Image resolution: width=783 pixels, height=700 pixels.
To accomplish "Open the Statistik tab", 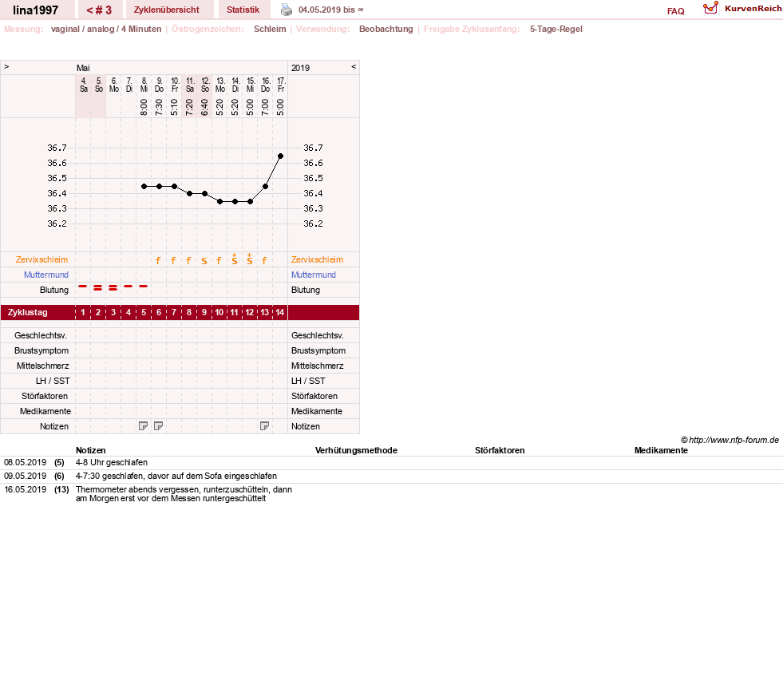I will [243, 10].
